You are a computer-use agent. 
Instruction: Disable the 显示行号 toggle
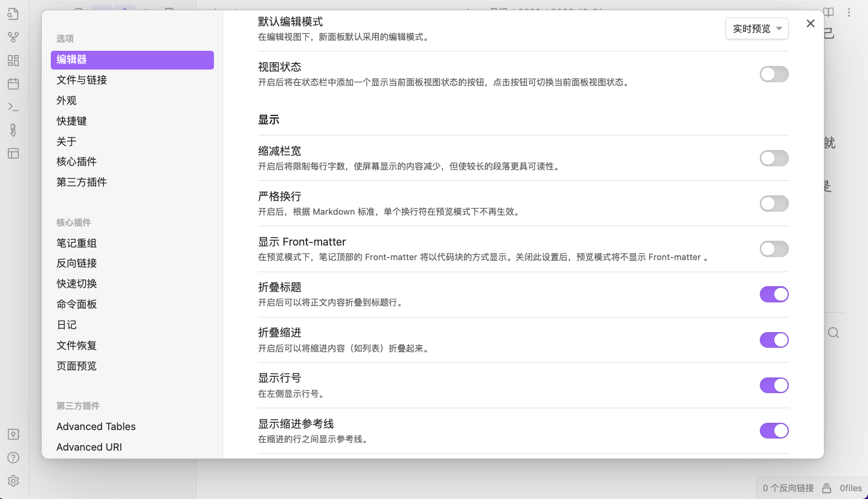click(x=774, y=385)
